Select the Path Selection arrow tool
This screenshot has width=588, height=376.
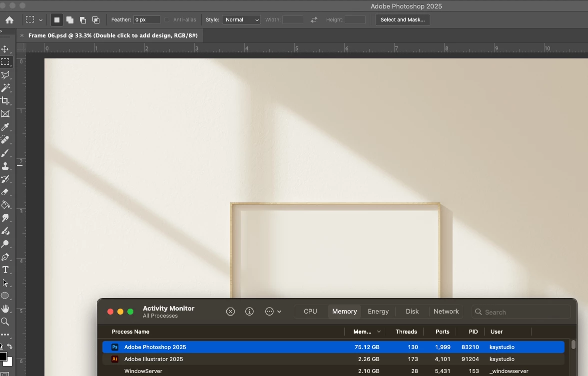pos(5,283)
